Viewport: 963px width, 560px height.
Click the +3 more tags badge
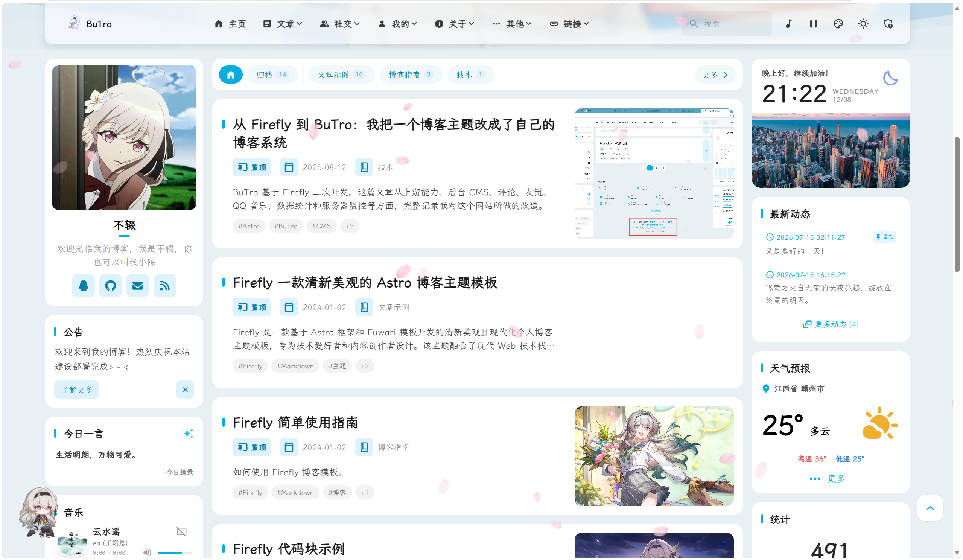coord(349,226)
